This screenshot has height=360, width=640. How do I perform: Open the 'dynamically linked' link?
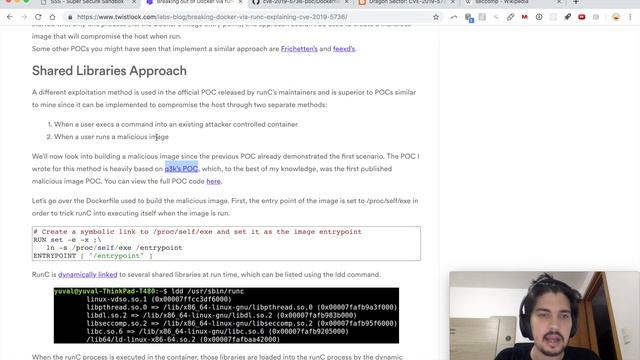[87, 275]
